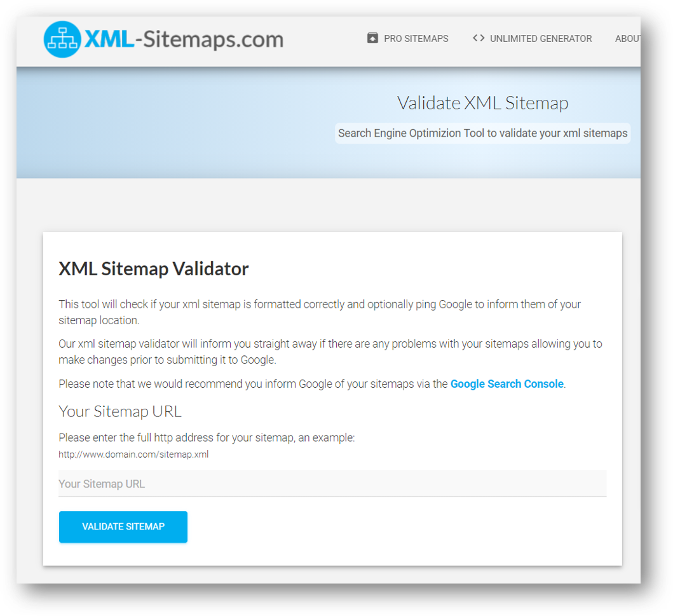Click the XML Sitemap Validator heading
The width and height of the screenshot is (673, 616).
[154, 269]
